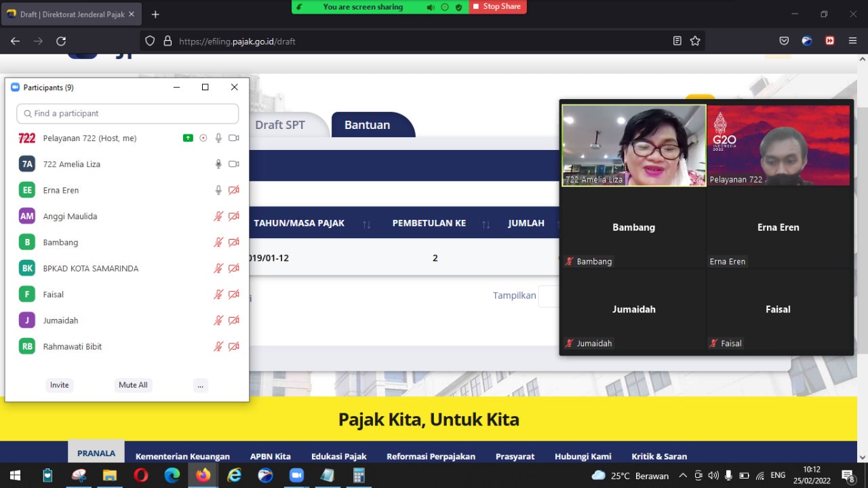The height and width of the screenshot is (488, 868).
Task: Switch to the Draft SPT tab
Action: pos(280,125)
